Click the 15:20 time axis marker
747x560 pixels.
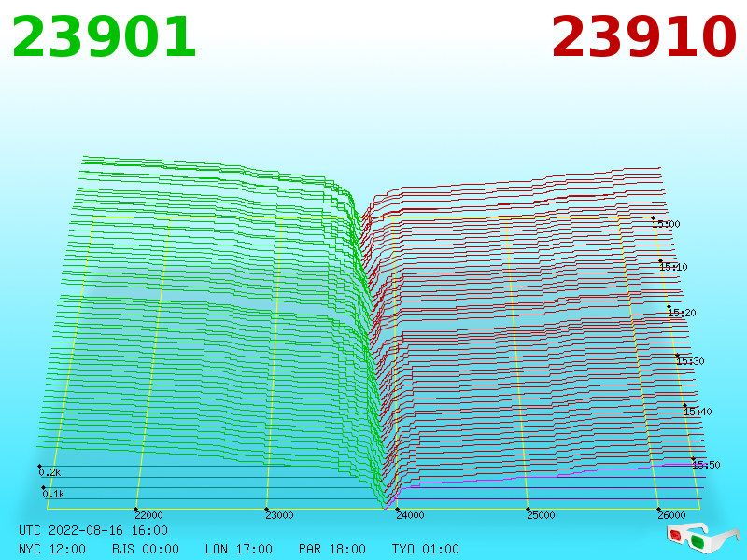tap(683, 313)
